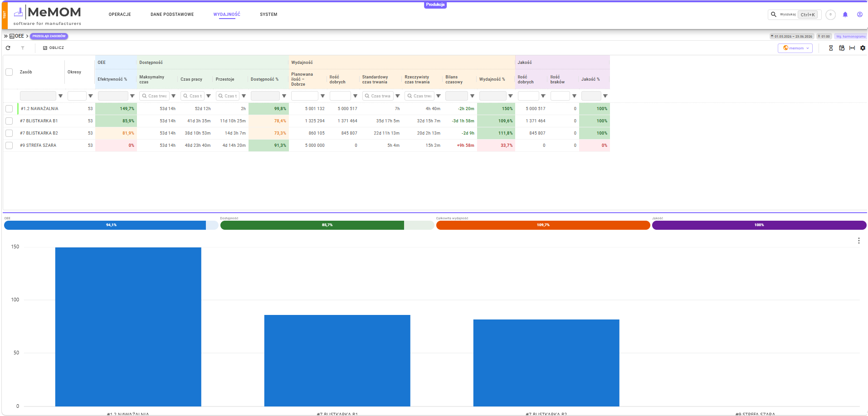Open filter operator for Ilość braków column
The width and height of the screenshot is (868, 416).
click(x=574, y=96)
